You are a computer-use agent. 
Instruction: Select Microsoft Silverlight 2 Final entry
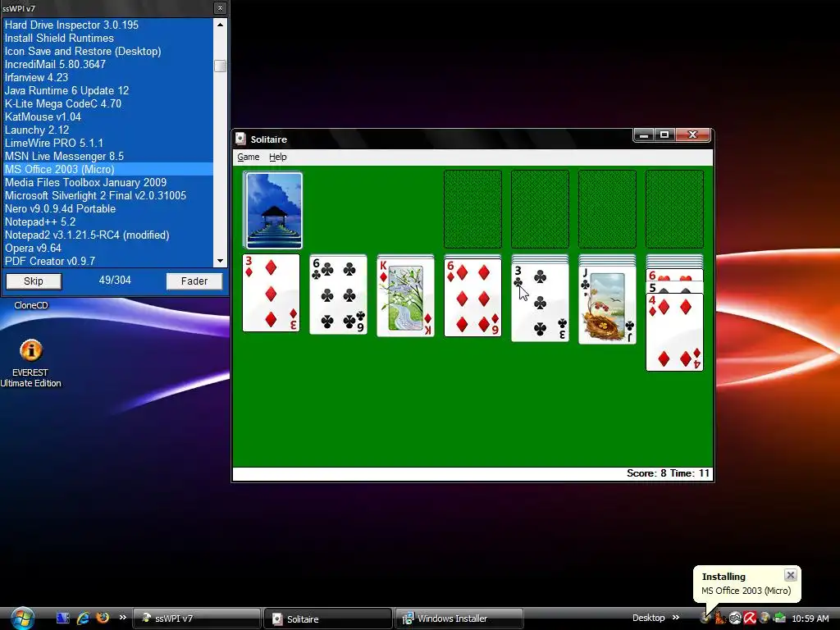tap(108, 195)
